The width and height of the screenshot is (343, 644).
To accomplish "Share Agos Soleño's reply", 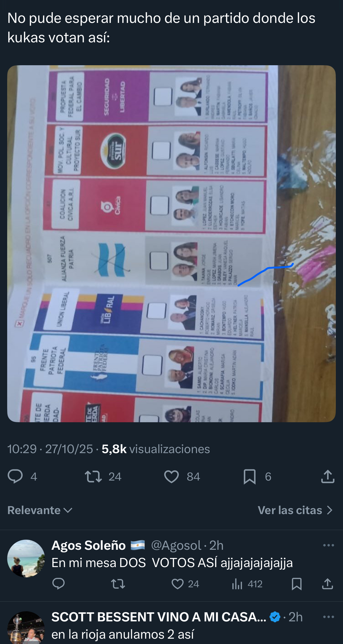I will pyautogui.click(x=328, y=584).
